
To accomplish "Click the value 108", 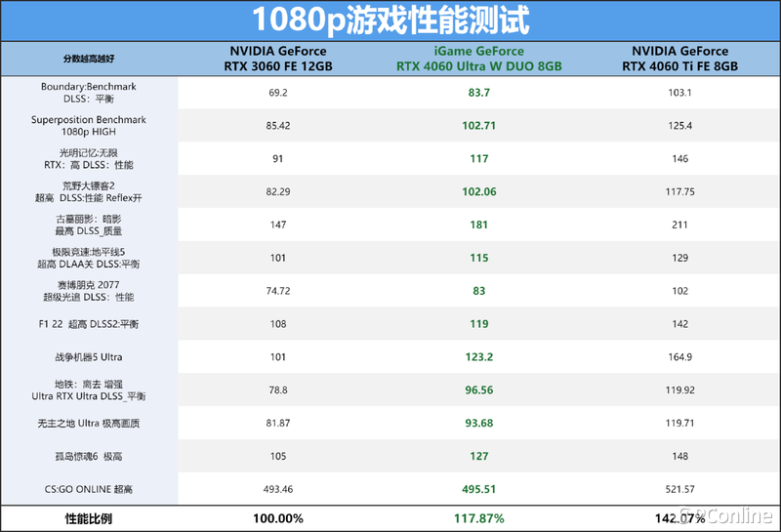I will coord(278,324).
